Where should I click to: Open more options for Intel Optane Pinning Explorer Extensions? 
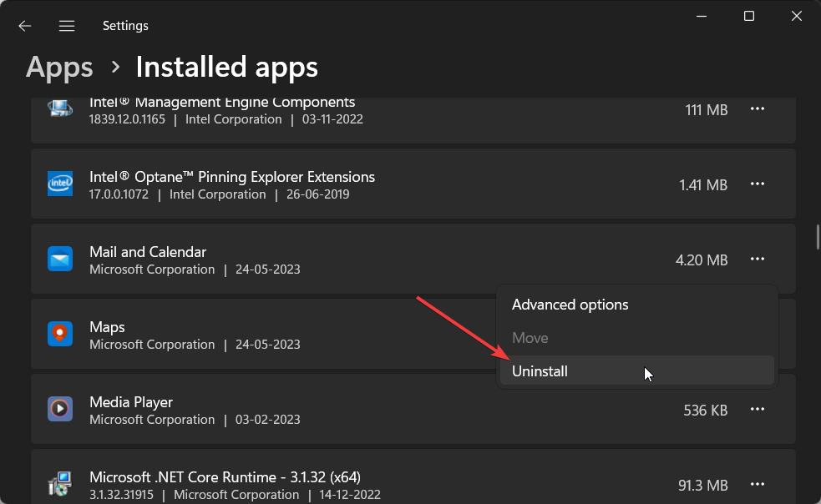pyautogui.click(x=758, y=184)
